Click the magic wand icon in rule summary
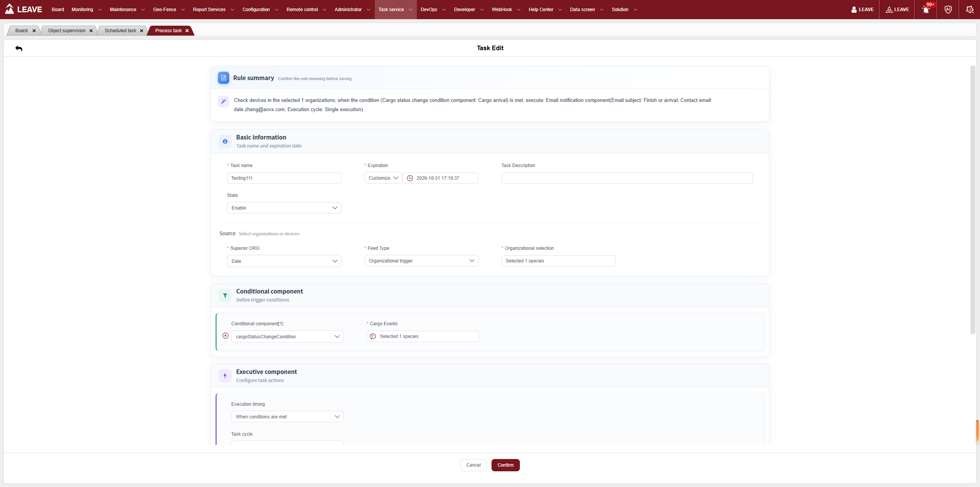The width and height of the screenshot is (980, 487). (224, 101)
